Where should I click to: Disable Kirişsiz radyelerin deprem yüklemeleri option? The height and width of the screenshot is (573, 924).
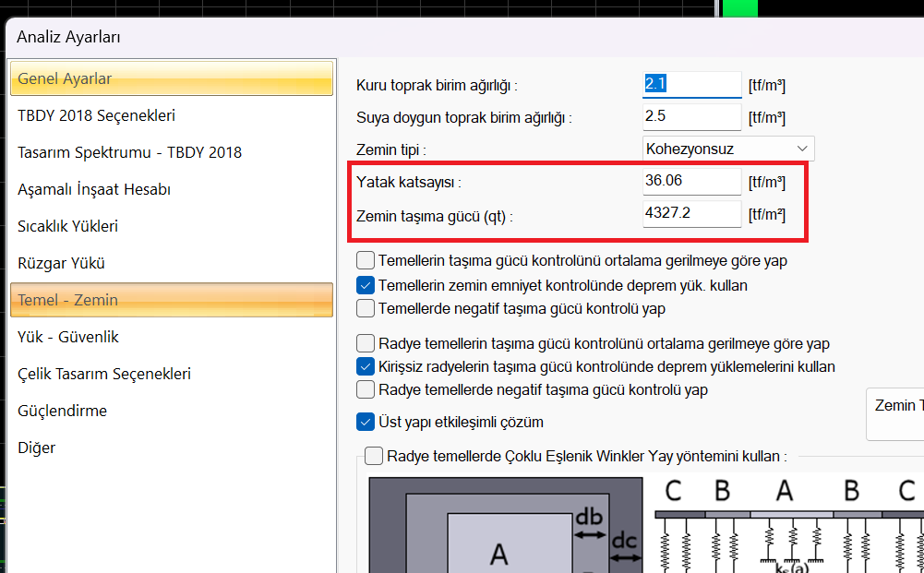(x=366, y=366)
